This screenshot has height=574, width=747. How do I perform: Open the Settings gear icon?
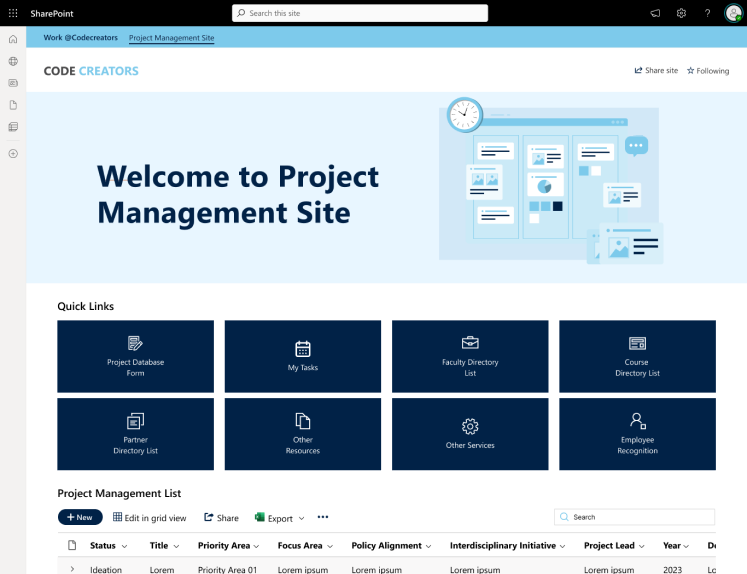681,13
